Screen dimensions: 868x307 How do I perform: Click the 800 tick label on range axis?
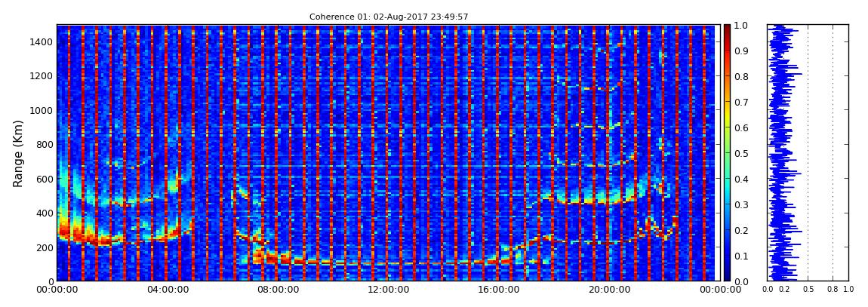(x=45, y=144)
